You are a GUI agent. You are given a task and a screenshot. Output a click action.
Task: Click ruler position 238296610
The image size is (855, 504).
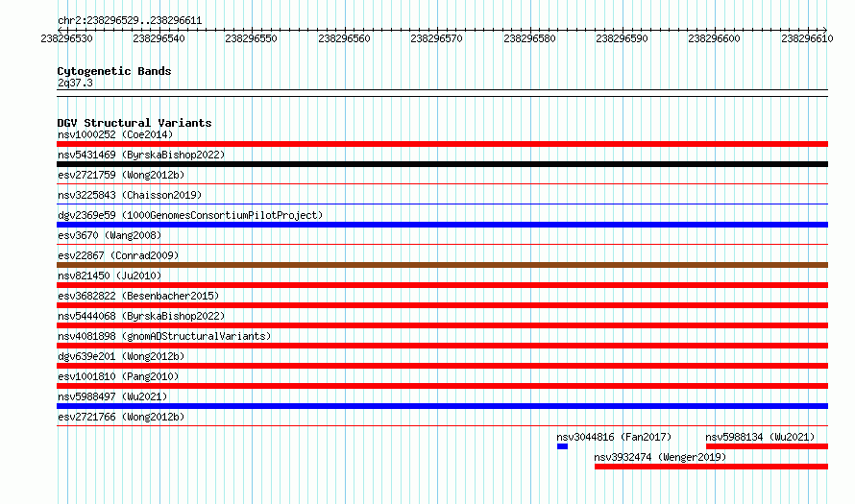coord(807,38)
